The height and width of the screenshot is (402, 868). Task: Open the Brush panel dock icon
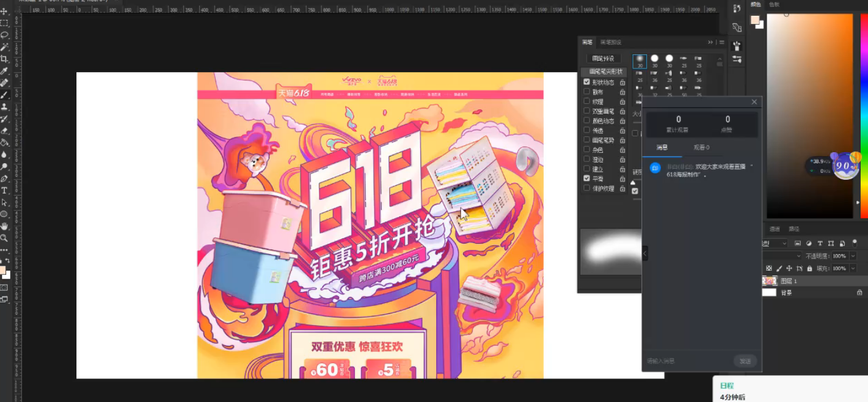pyautogui.click(x=737, y=46)
